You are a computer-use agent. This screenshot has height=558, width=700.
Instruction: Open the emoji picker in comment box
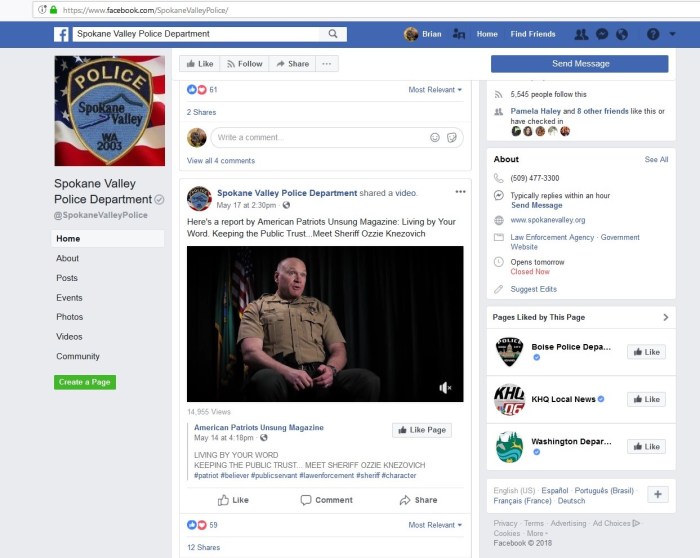coord(435,137)
